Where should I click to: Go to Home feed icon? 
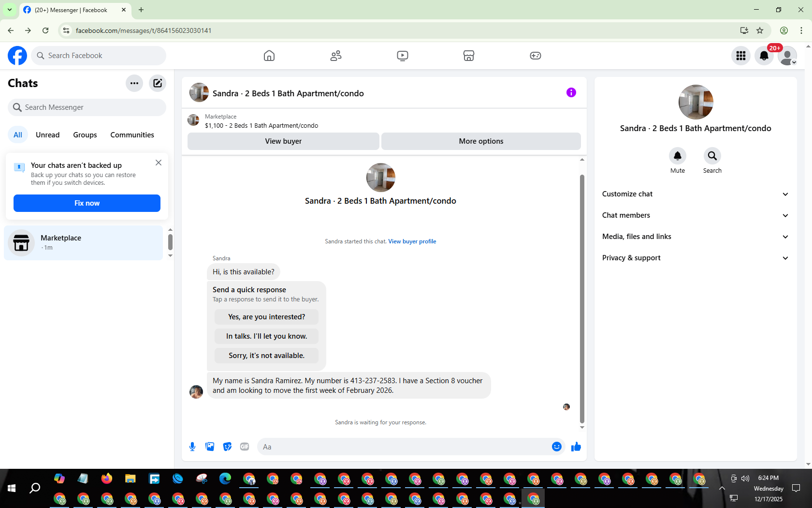269,56
